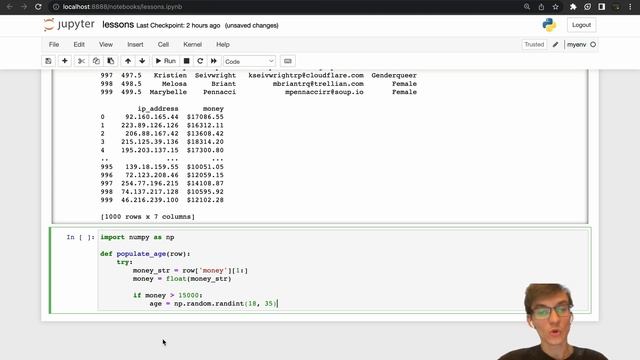Click the Jupyter logo

tap(69, 24)
